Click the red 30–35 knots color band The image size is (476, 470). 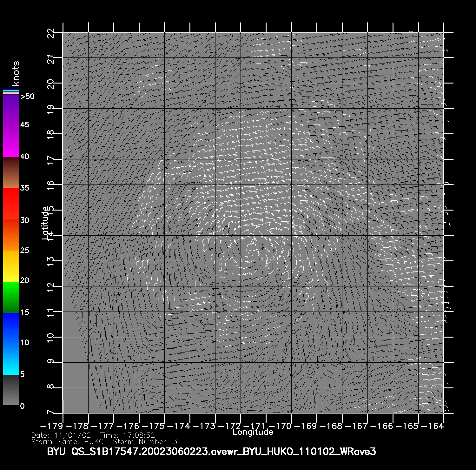coord(11,204)
